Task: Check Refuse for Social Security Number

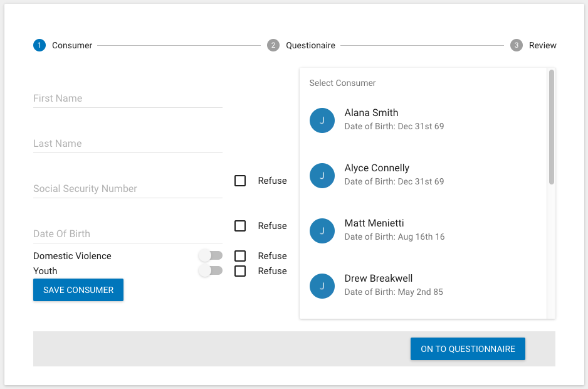Action: [240, 181]
